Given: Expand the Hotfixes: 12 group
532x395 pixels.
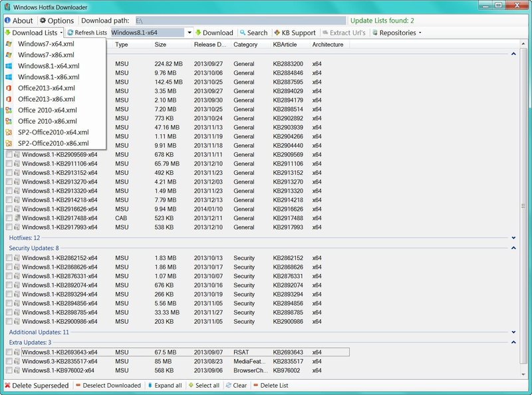Looking at the screenshot, I should pos(513,238).
